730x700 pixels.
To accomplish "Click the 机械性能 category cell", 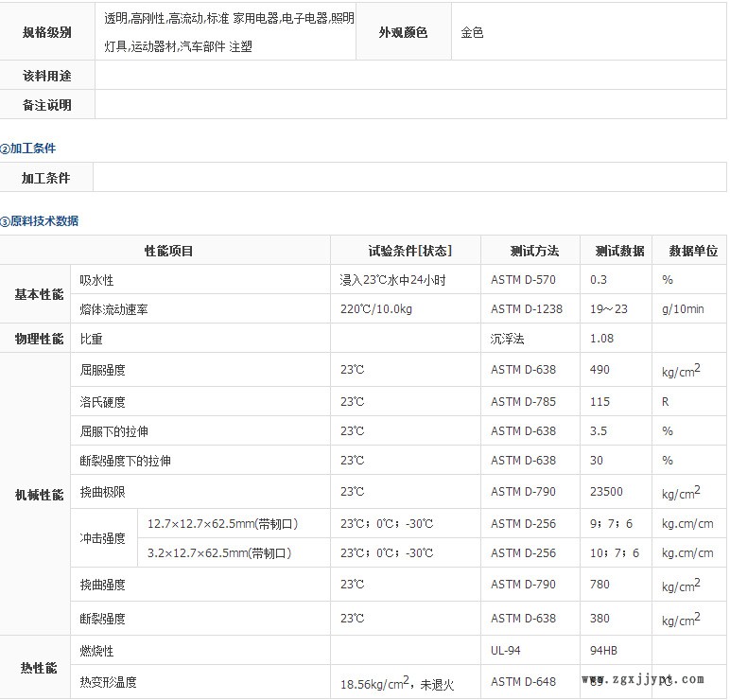I will click(39, 495).
